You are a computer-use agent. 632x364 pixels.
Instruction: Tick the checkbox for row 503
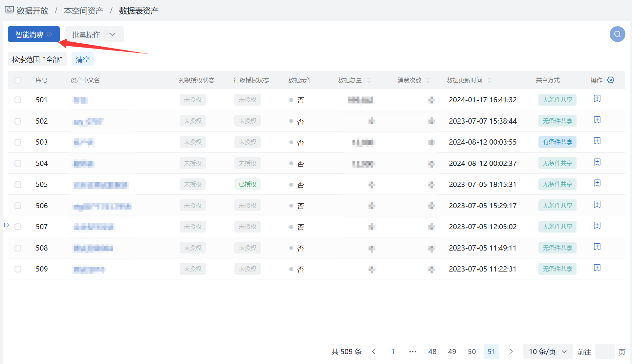pyautogui.click(x=18, y=142)
